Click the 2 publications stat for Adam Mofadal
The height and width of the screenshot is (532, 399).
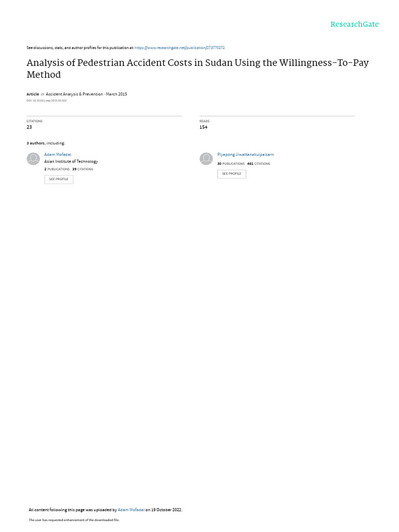[x=57, y=169]
